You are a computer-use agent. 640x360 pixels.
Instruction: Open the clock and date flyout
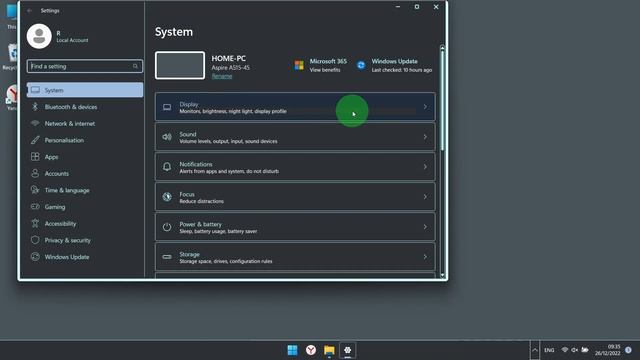click(x=608, y=350)
